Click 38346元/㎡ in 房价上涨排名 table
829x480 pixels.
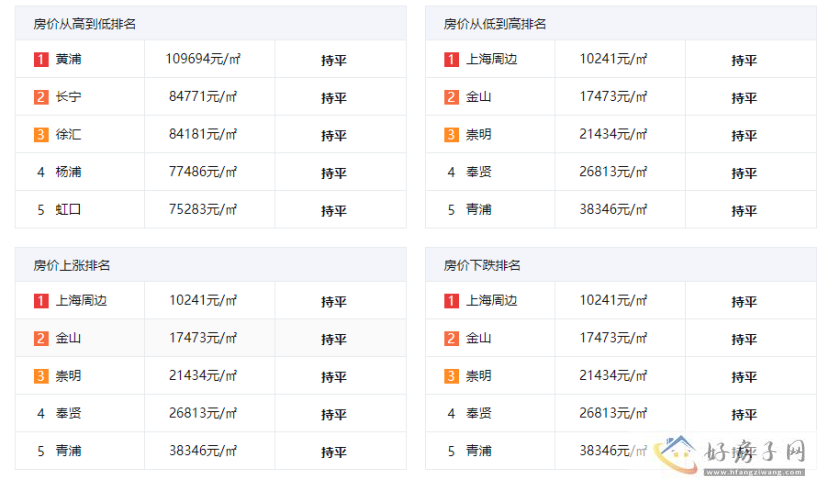click(203, 450)
